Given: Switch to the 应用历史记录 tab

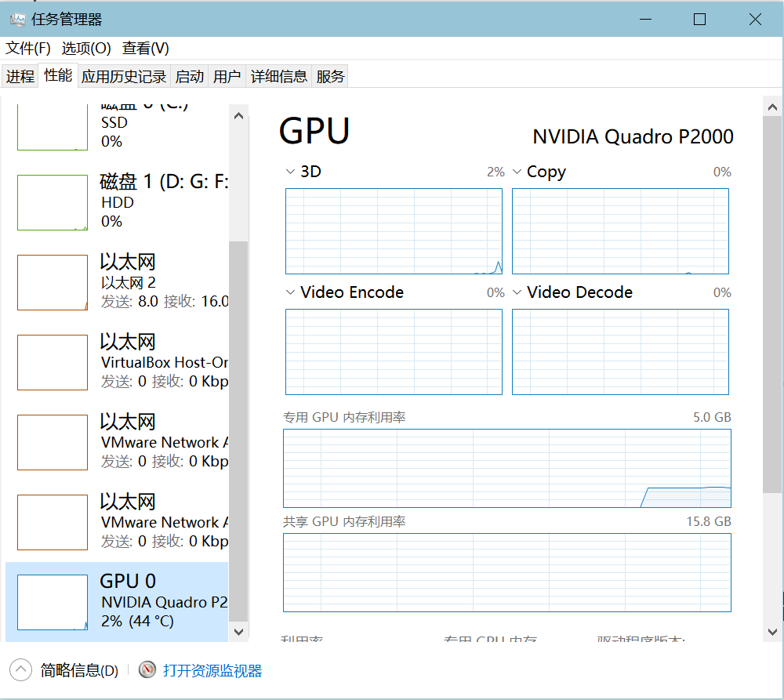Looking at the screenshot, I should (x=124, y=77).
